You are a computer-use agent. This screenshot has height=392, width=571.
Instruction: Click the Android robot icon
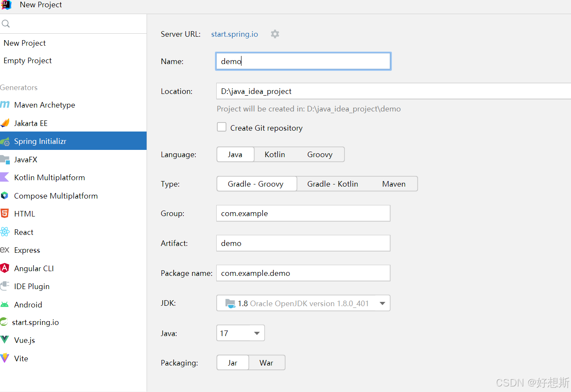point(5,304)
